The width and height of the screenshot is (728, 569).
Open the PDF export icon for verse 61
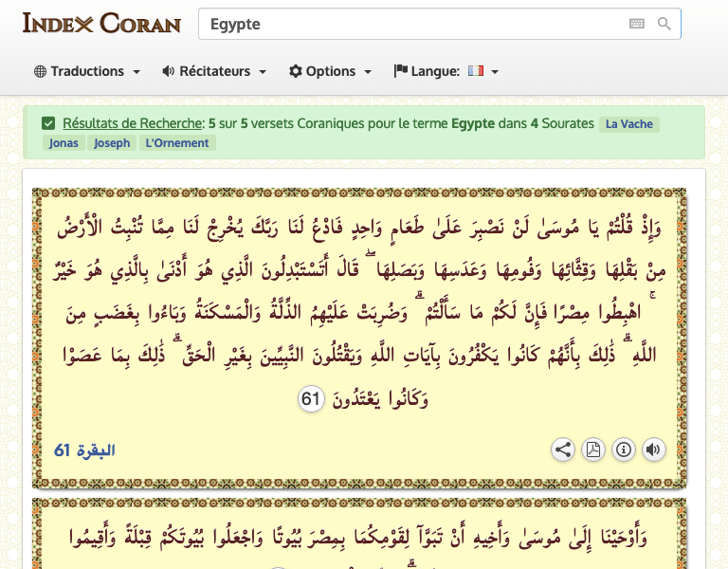[x=592, y=450]
